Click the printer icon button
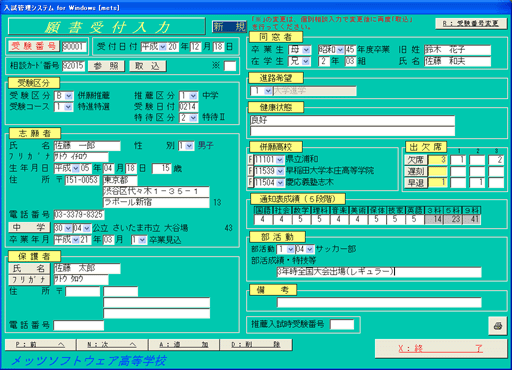The height and width of the screenshot is (370, 512). pos(497,325)
